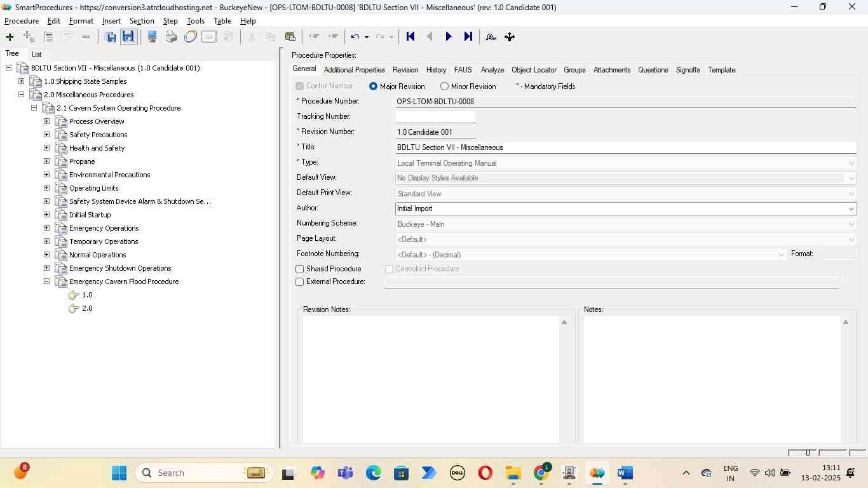The height and width of the screenshot is (488, 868).
Task: Click the Propane section document icon
Action: point(61,161)
